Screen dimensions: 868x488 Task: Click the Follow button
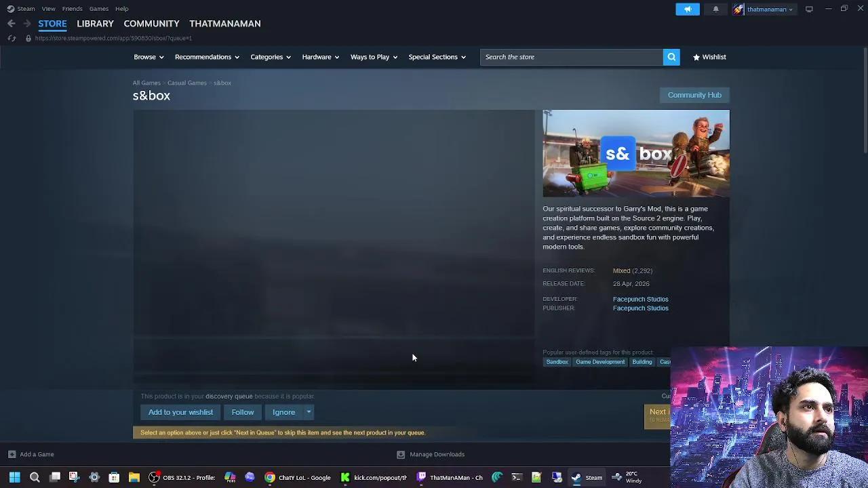click(x=243, y=412)
